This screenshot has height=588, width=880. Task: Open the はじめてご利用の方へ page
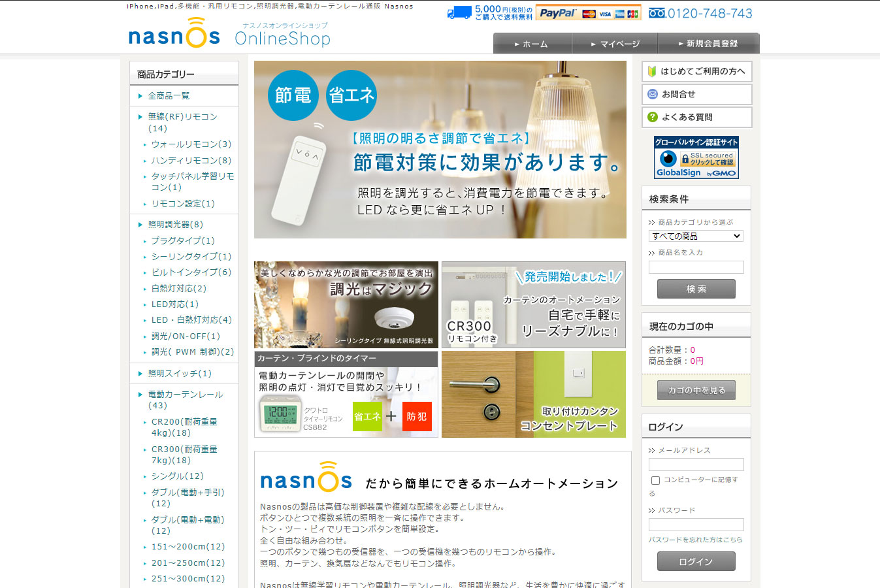point(696,71)
